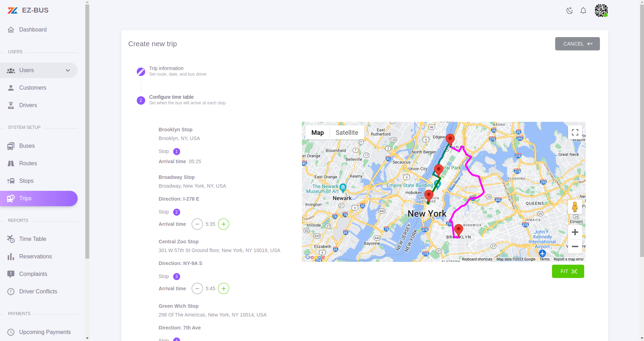Increase Broadway Stop arrival time
Screen dimensions: 644x341
pos(224,224)
